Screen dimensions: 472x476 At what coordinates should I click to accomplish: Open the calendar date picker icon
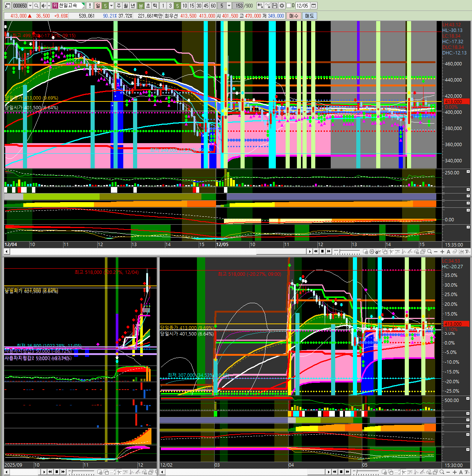point(314,6)
